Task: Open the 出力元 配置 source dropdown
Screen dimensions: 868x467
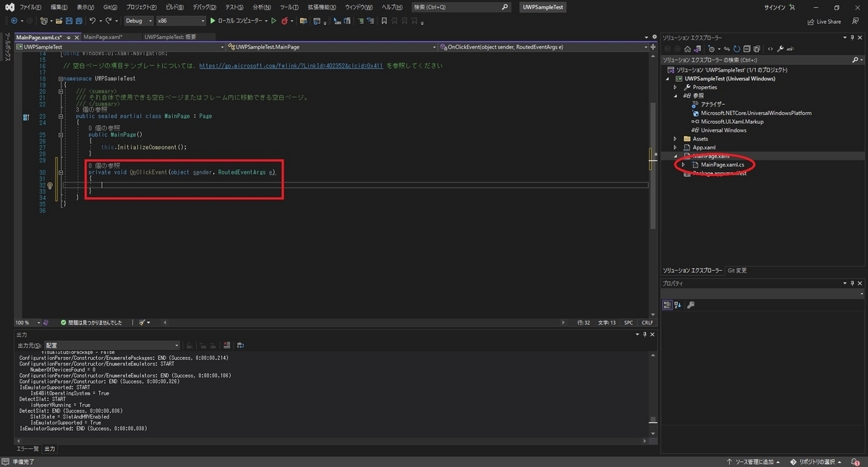Action: pyautogui.click(x=112, y=345)
